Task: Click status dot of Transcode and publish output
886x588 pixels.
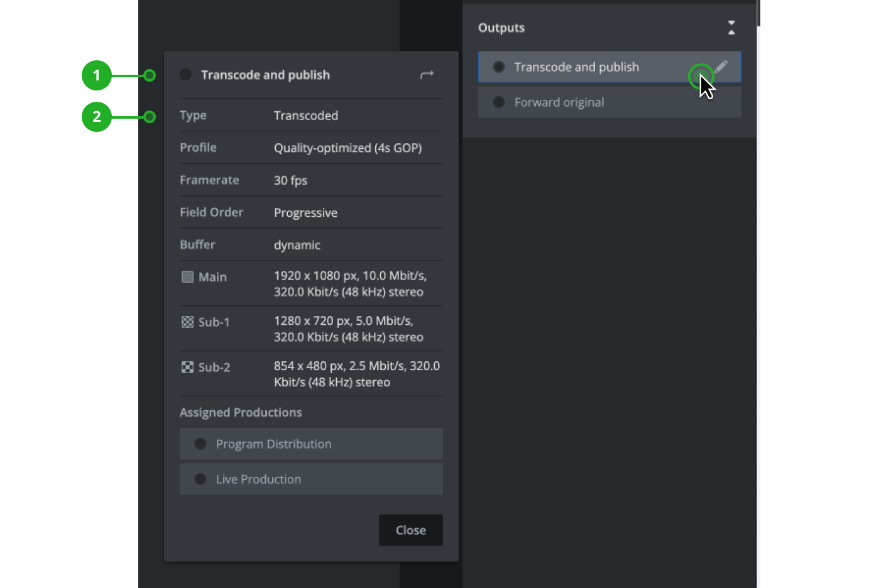Action: pos(499,67)
